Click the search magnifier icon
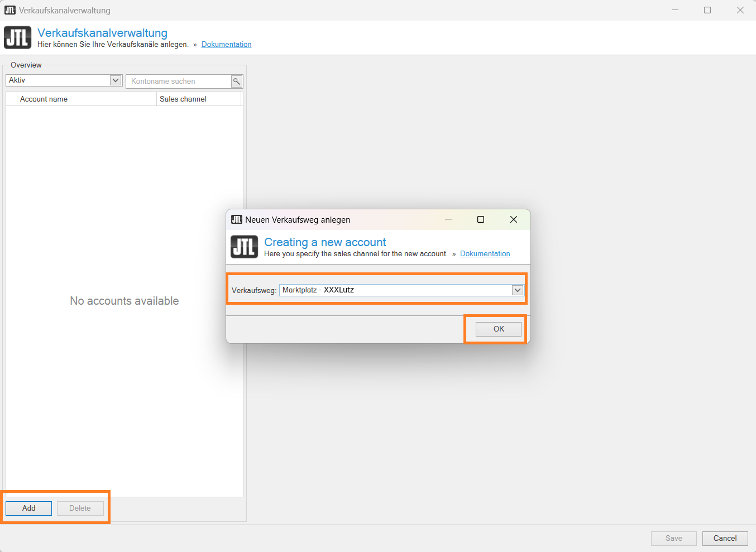 tap(237, 81)
